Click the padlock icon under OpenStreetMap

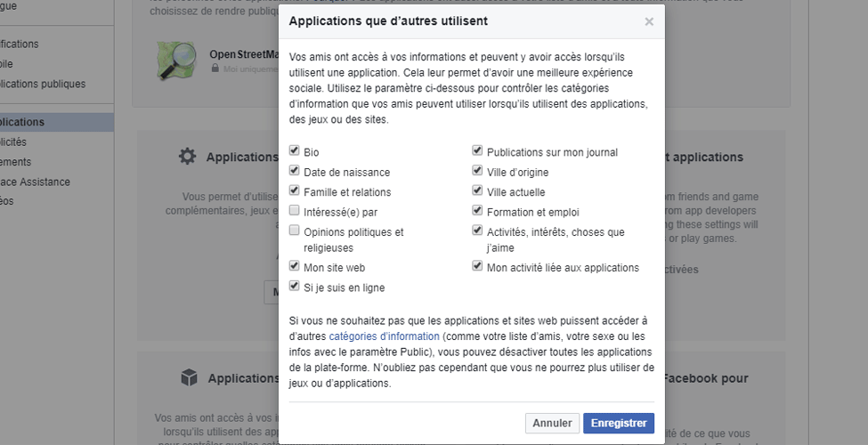click(215, 68)
